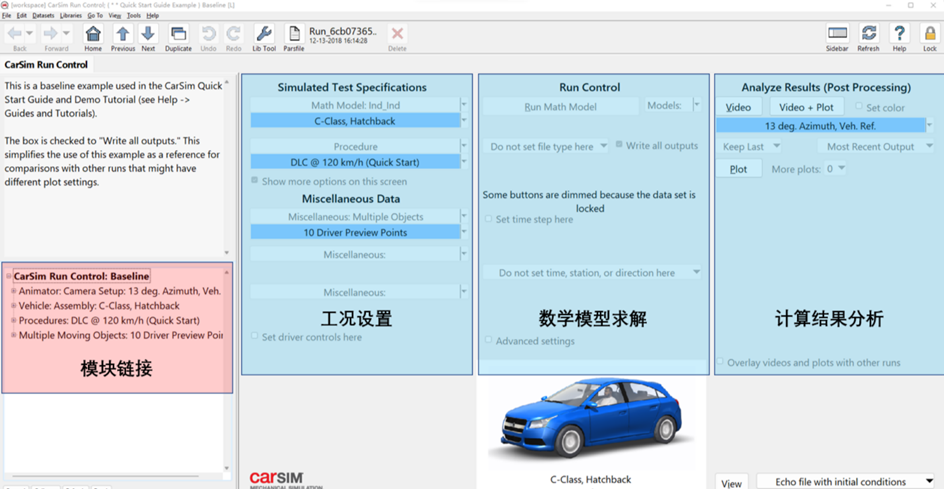
Task: Click the Previous up-arrow icon
Action: pyautogui.click(x=122, y=34)
